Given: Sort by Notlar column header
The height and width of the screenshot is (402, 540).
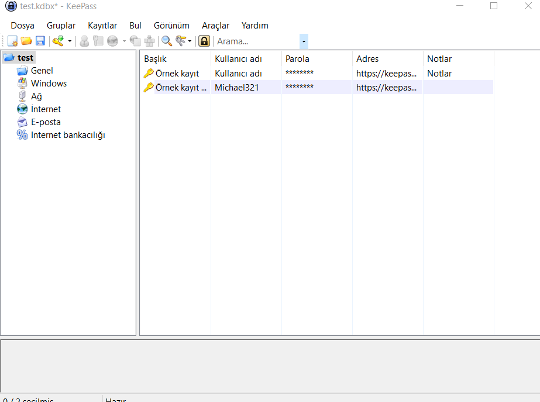Looking at the screenshot, I should coord(459,59).
